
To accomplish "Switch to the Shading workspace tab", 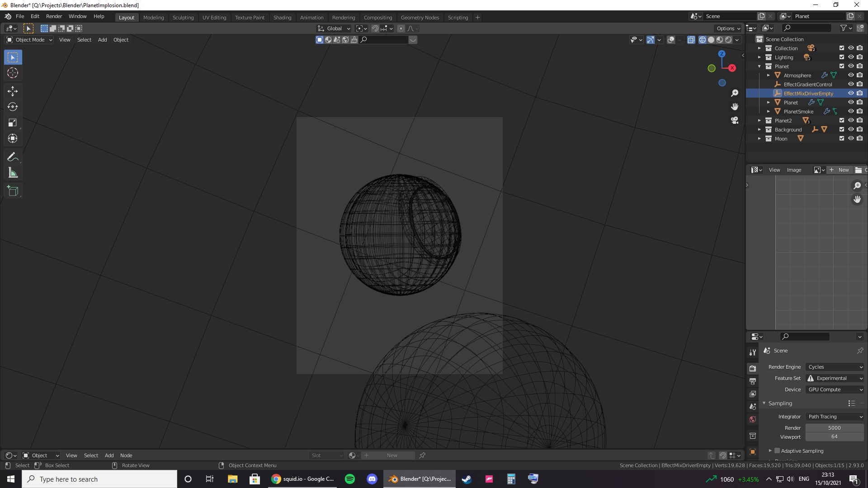I will (x=282, y=18).
